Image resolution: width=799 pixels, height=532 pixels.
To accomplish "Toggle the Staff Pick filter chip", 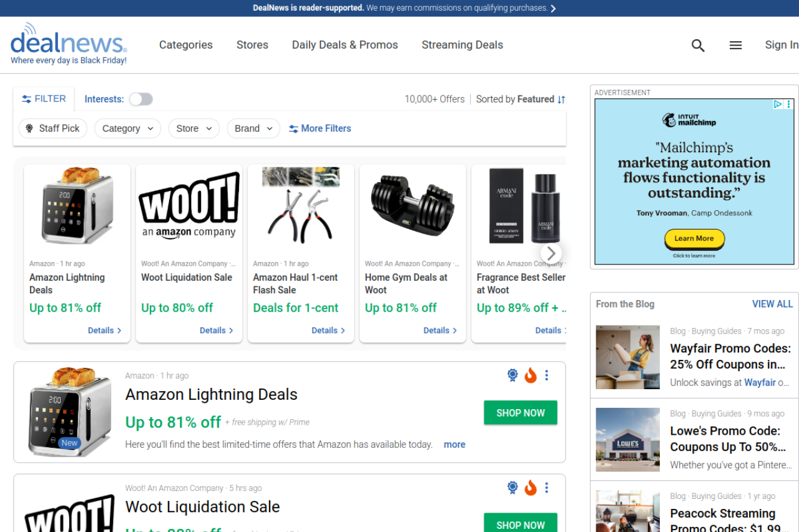I will pyautogui.click(x=53, y=128).
